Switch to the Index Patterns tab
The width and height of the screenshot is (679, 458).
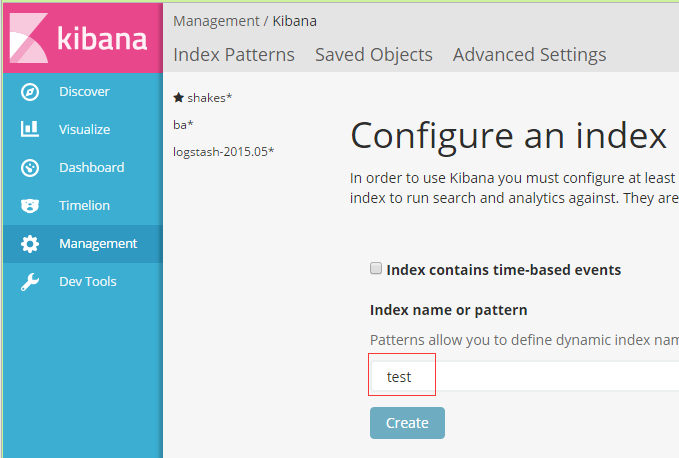point(234,55)
